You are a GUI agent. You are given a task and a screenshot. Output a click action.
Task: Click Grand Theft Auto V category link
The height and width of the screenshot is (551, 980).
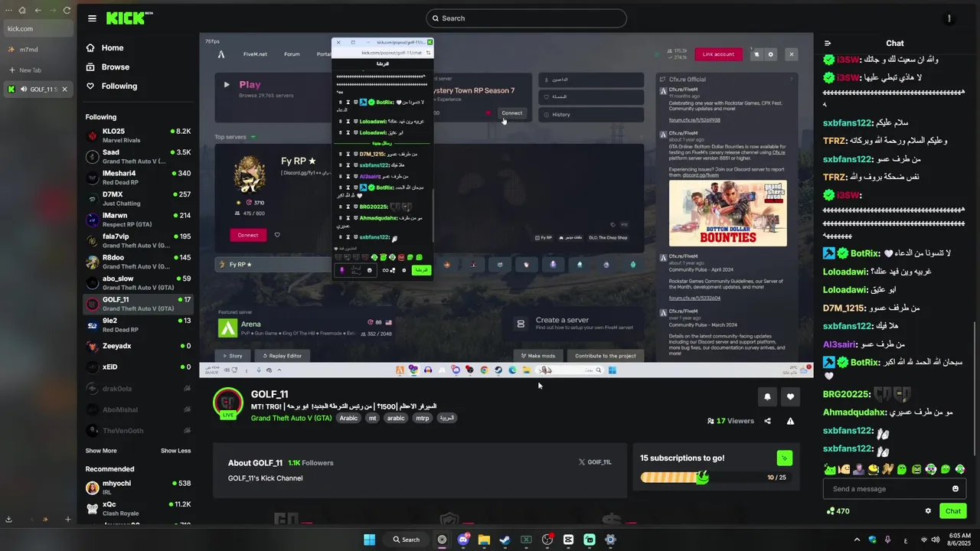pos(291,418)
